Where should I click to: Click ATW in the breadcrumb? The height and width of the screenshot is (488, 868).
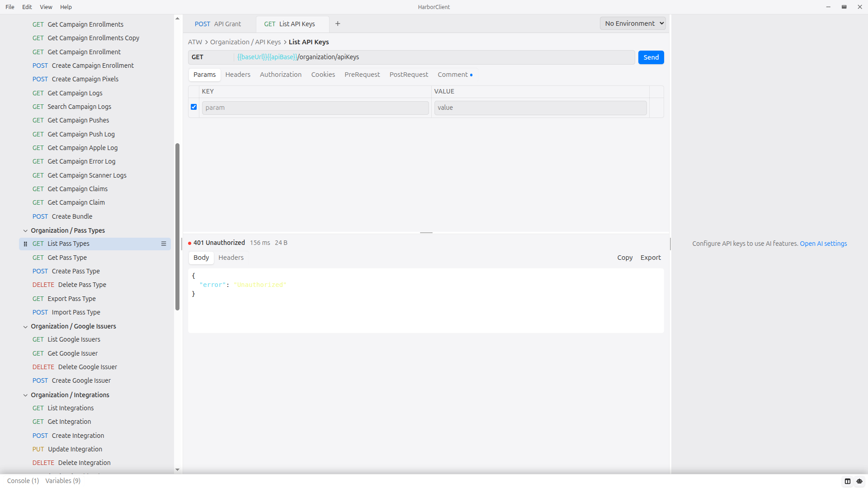195,42
